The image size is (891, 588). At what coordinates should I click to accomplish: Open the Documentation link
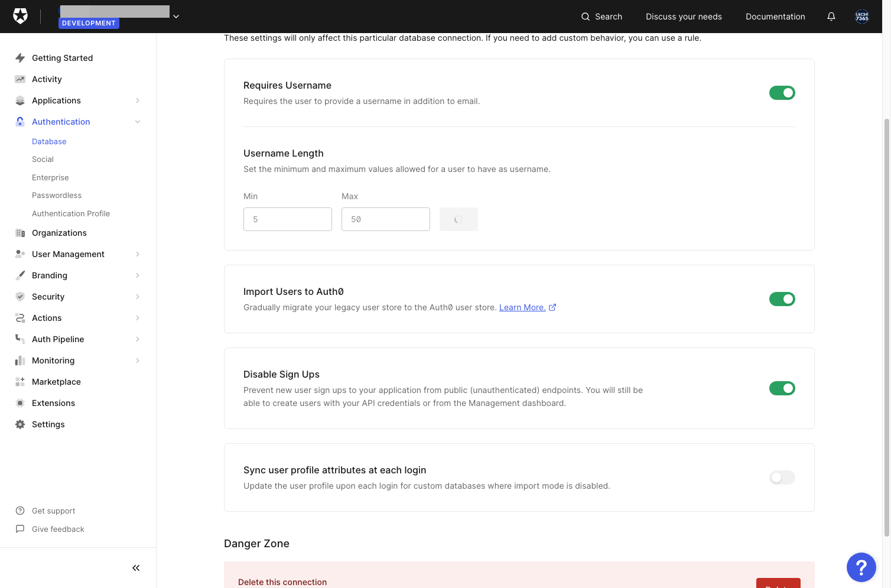pos(775,17)
